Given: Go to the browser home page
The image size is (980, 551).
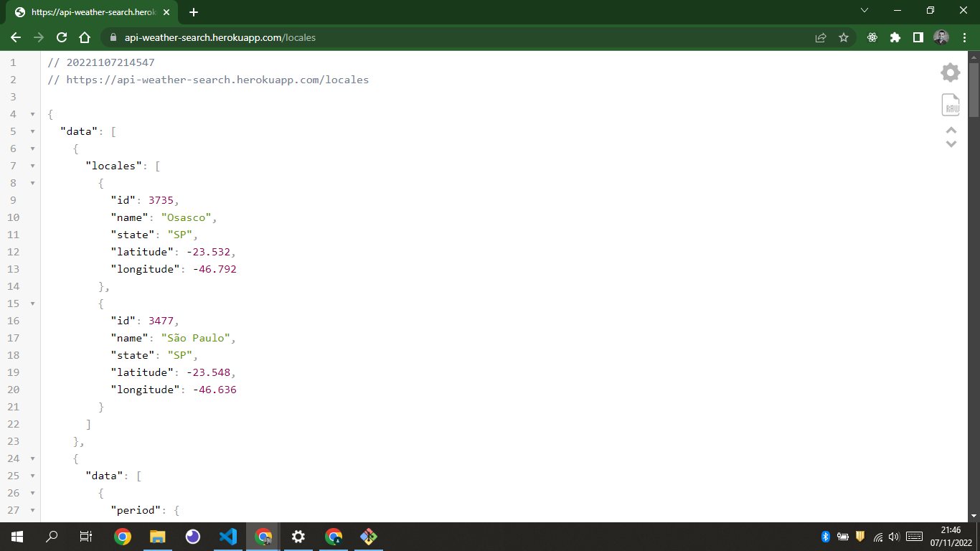Looking at the screenshot, I should 85,37.
